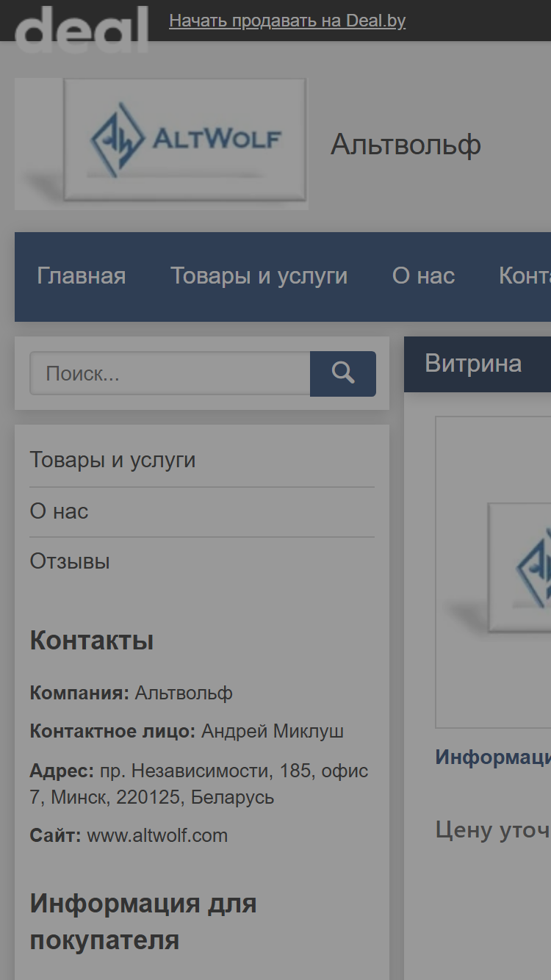
Task: Open Отзывы in the sidebar
Action: pos(70,562)
